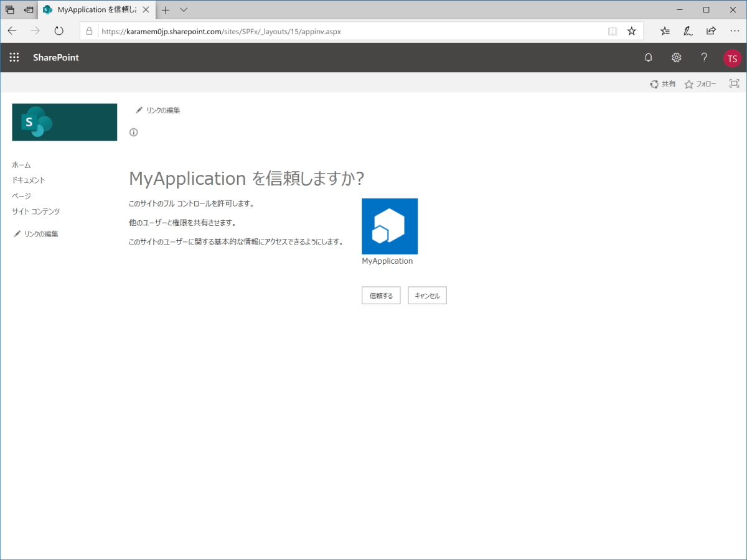
Task: Open a new tab with plus
Action: pyautogui.click(x=166, y=10)
